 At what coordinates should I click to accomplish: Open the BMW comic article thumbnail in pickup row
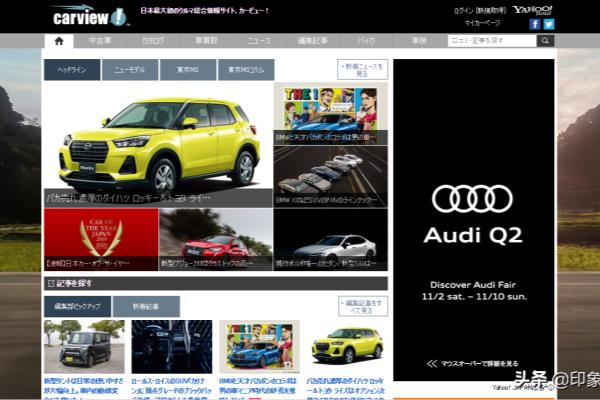(259, 347)
